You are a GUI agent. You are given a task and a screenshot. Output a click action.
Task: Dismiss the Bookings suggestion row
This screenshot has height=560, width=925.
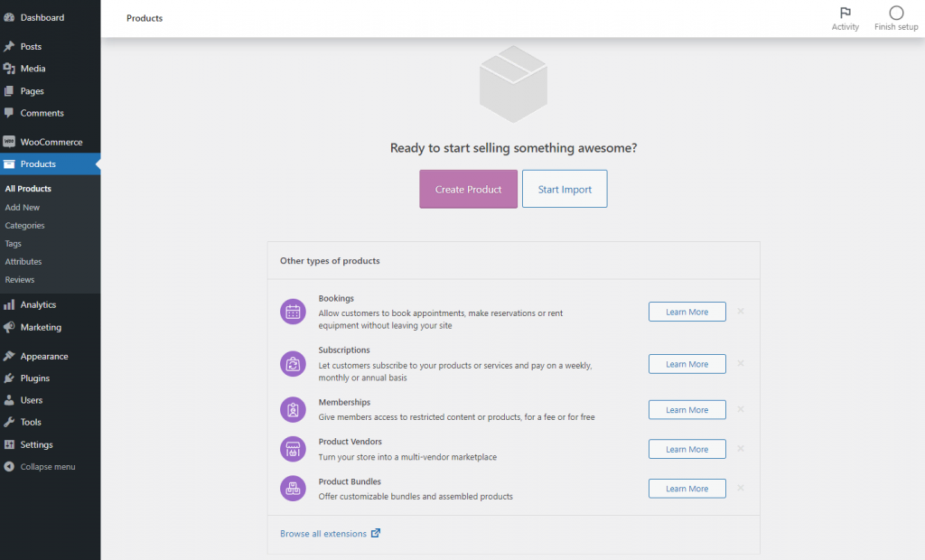coord(741,312)
